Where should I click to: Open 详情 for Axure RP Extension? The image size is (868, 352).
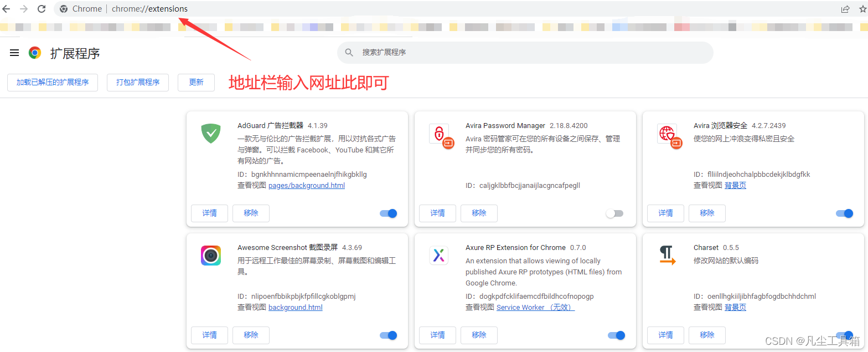[437, 335]
